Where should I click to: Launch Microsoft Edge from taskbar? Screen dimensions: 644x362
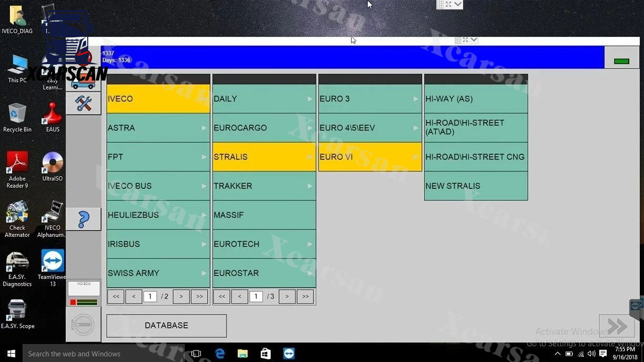(x=220, y=354)
